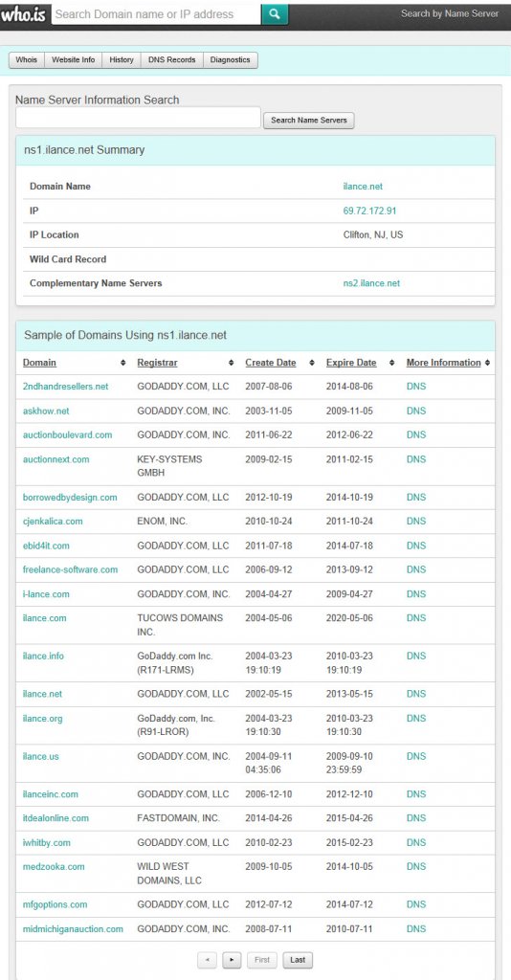The height and width of the screenshot is (980, 511).
Task: Open ns2.ilance.net complementary name server
Action: point(371,283)
